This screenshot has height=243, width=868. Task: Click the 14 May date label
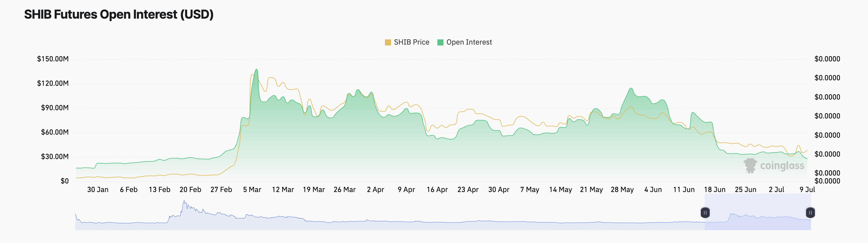click(x=561, y=190)
